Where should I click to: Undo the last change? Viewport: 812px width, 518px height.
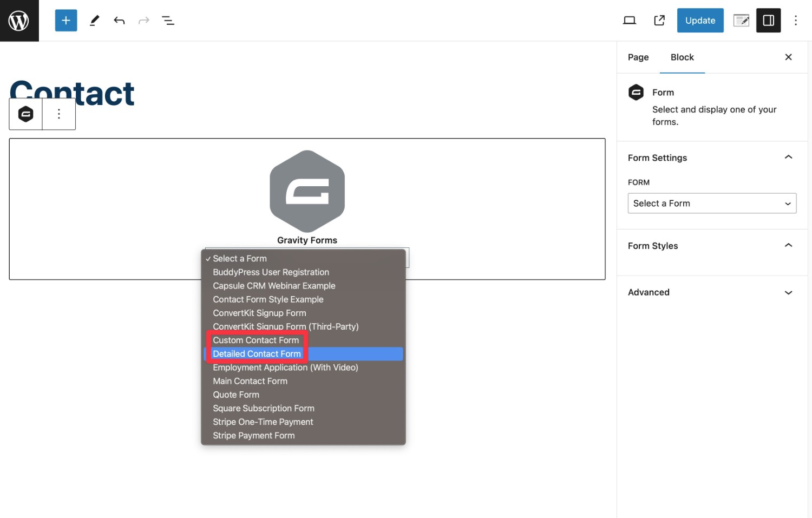point(119,21)
